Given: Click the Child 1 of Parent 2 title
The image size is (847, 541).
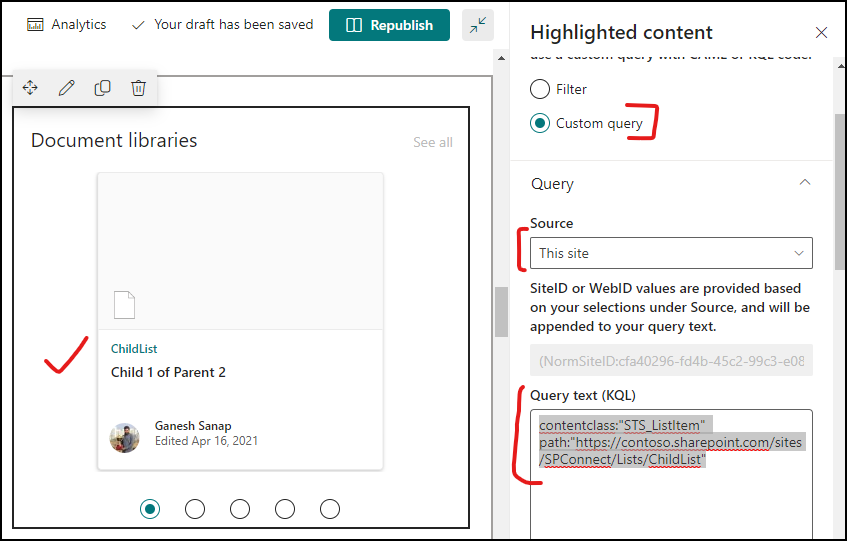Looking at the screenshot, I should point(168,373).
